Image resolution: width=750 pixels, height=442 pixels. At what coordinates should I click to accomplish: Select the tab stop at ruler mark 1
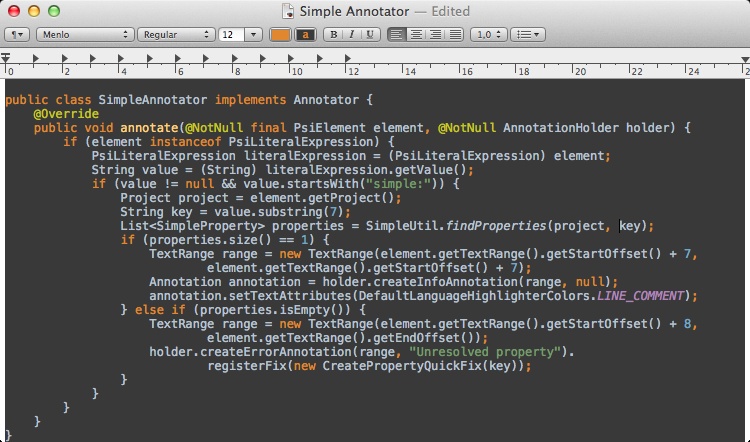tap(35, 58)
